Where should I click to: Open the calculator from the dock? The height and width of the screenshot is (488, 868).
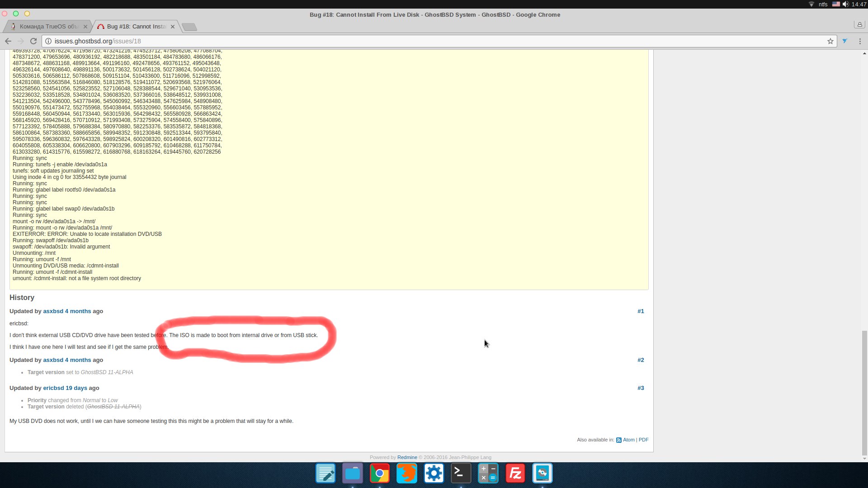click(x=488, y=474)
